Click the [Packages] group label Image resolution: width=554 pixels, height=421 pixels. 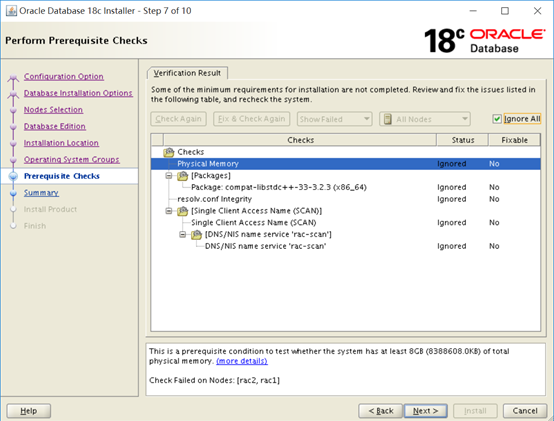pos(211,176)
